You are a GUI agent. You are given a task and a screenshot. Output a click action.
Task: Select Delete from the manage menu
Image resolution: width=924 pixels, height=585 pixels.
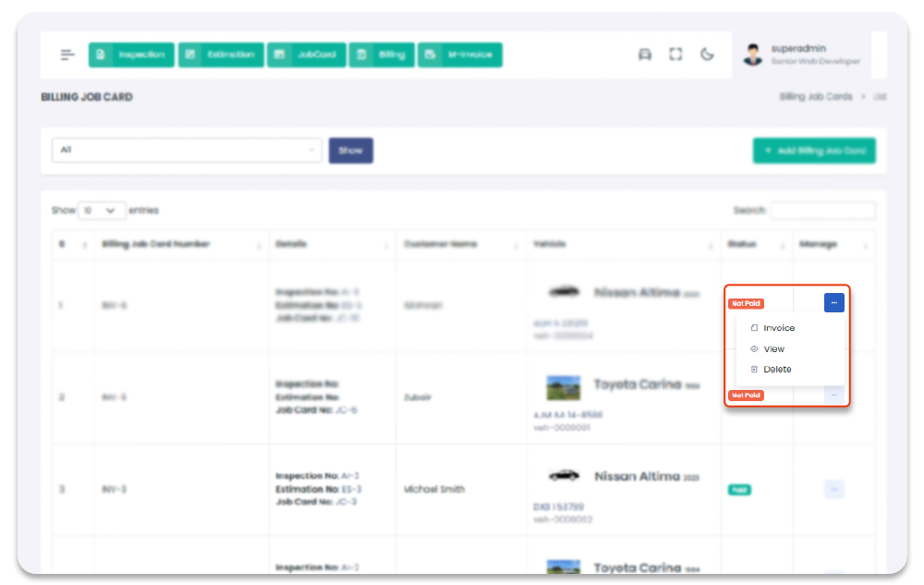pos(776,370)
